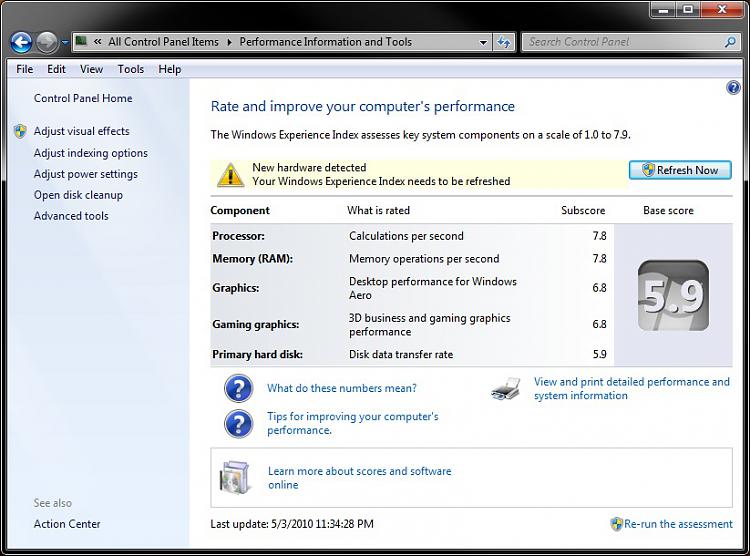Open the File menu
The image size is (750, 556).
24,69
